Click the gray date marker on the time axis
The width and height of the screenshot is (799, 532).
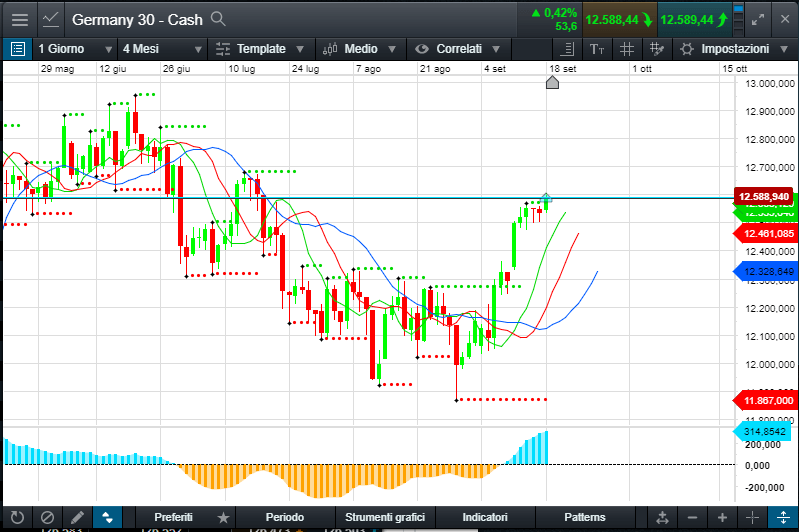click(x=552, y=83)
